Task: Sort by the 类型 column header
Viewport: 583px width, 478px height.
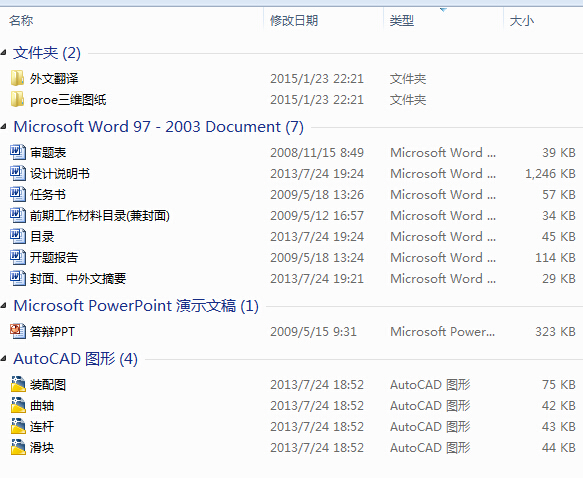Action: click(402, 20)
